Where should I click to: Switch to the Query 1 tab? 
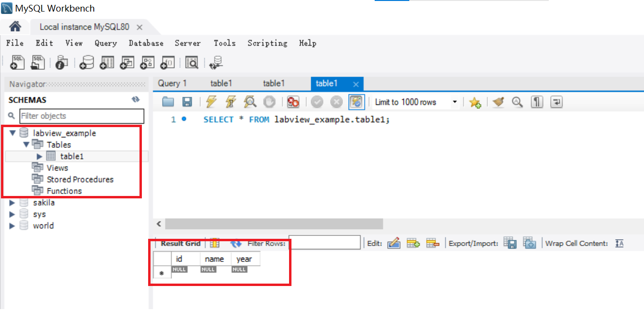pyautogui.click(x=172, y=83)
